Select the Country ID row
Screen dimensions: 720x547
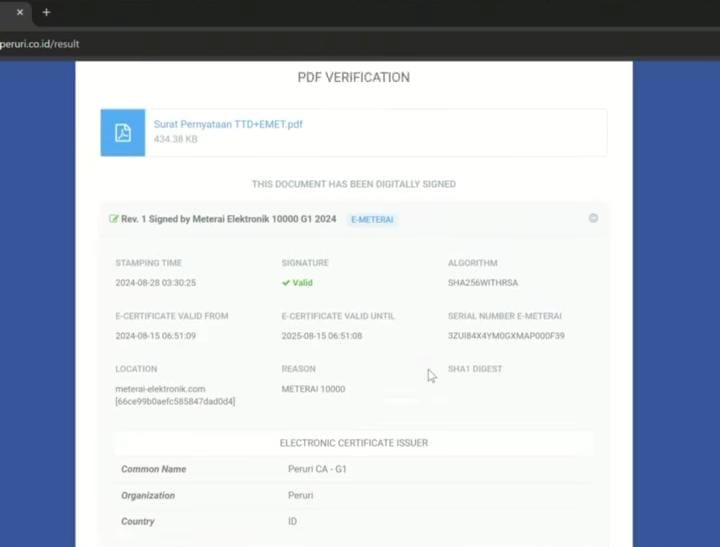click(354, 521)
